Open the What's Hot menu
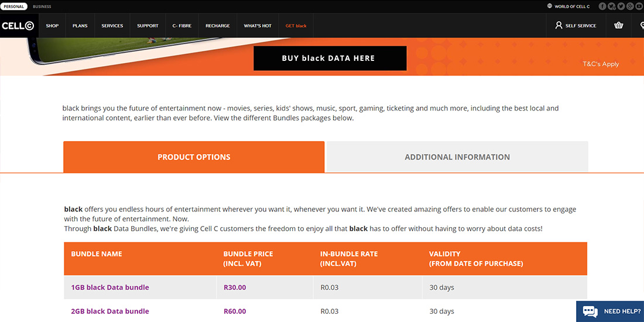The height and width of the screenshot is (322, 644). pyautogui.click(x=258, y=25)
